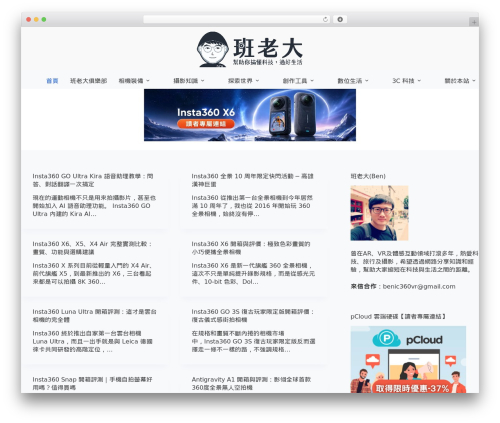Screen dimensions: 500x423
Task: Open the Insta360 Snap article title
Action: [x=92, y=383]
